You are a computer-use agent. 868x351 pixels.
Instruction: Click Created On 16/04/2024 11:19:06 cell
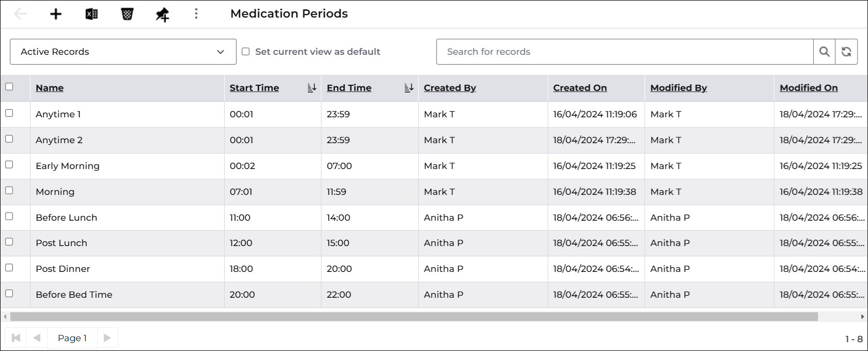point(595,114)
